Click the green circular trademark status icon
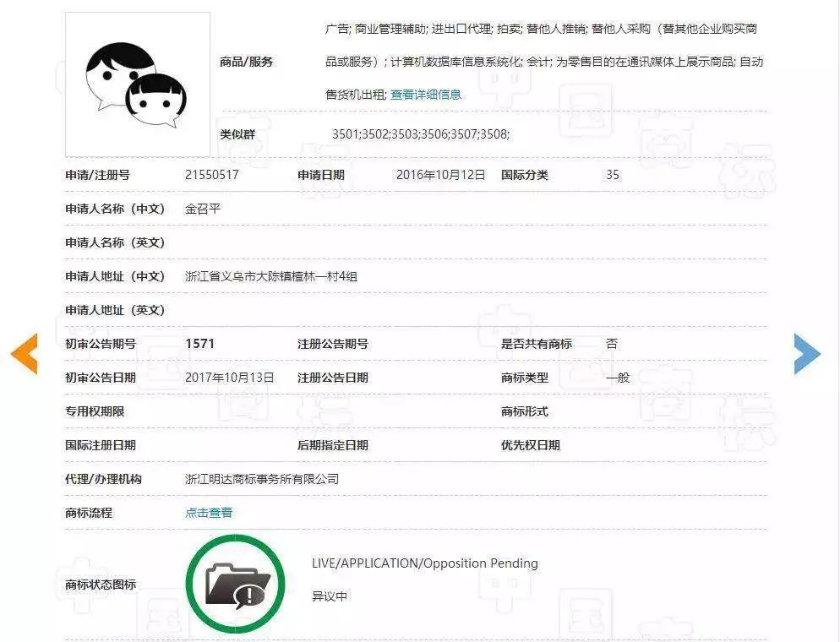The width and height of the screenshot is (840, 642). point(236,584)
